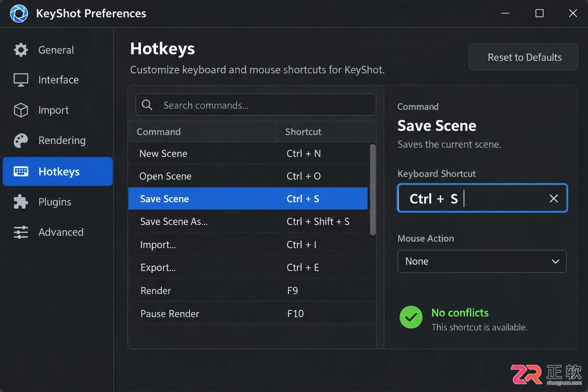Select the Open Scene command
The image size is (588, 392).
pos(249,176)
